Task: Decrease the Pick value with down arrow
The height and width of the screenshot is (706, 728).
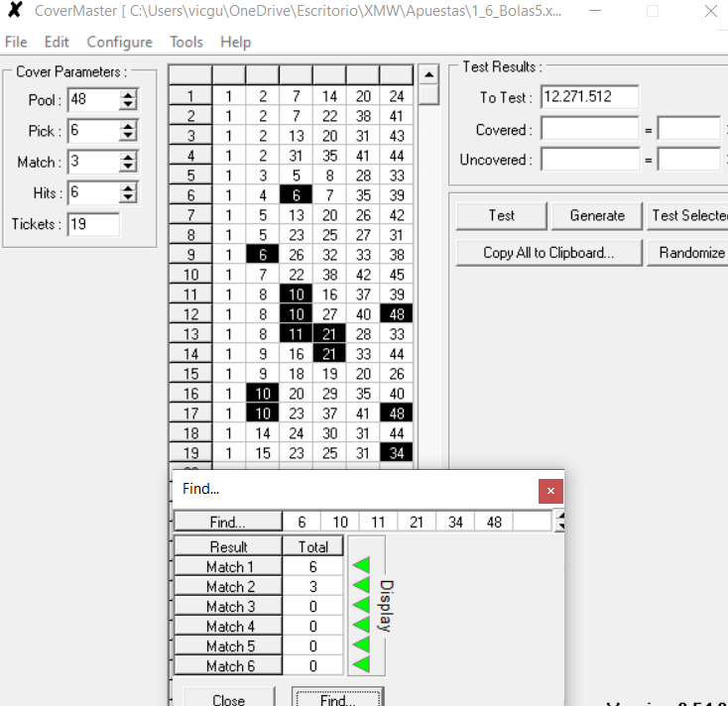Action: (128, 136)
